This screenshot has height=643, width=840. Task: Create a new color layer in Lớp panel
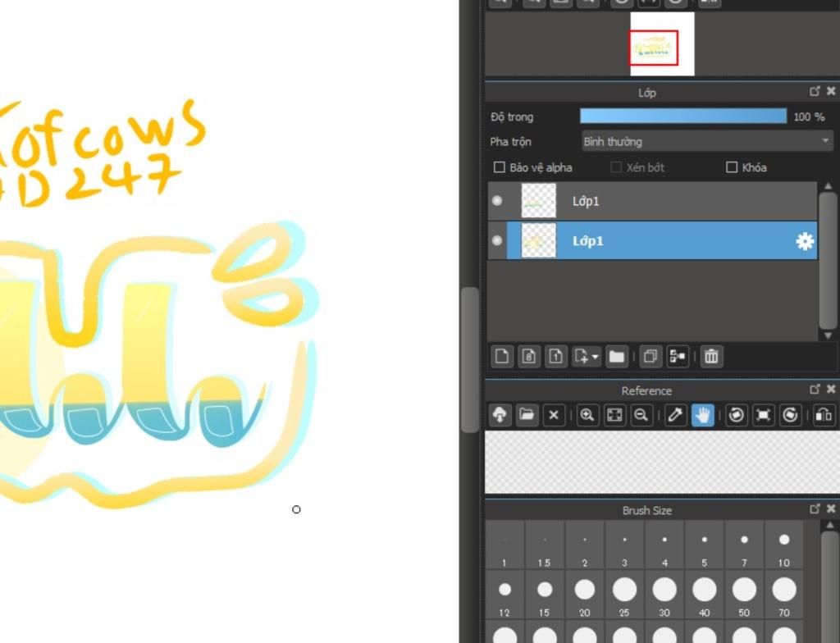click(x=502, y=356)
